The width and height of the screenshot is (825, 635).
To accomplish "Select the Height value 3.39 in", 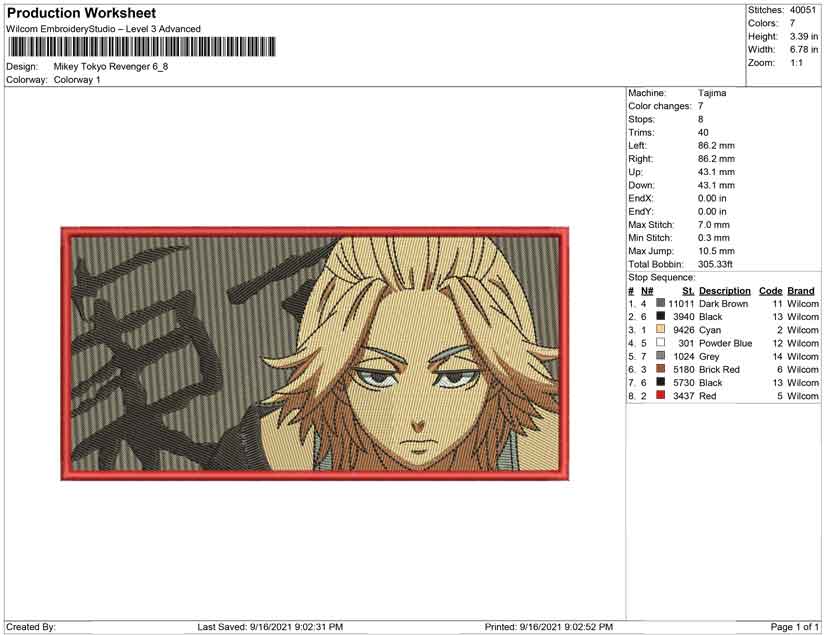I will tap(803, 36).
